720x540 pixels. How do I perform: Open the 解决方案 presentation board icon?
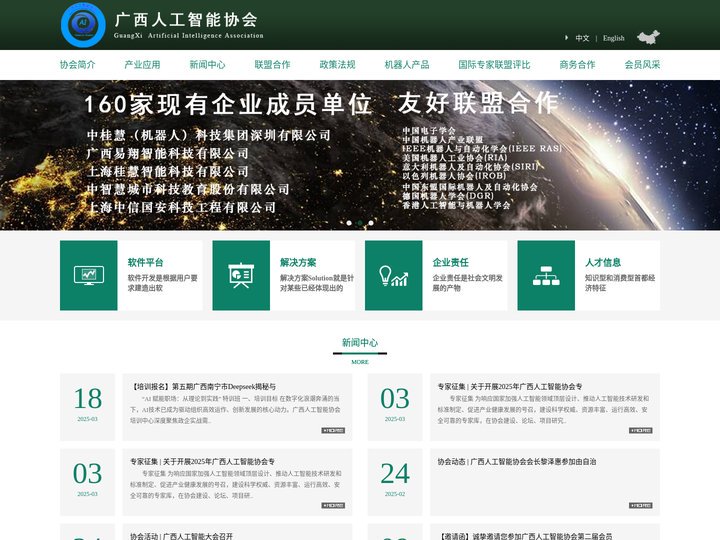pos(241,276)
